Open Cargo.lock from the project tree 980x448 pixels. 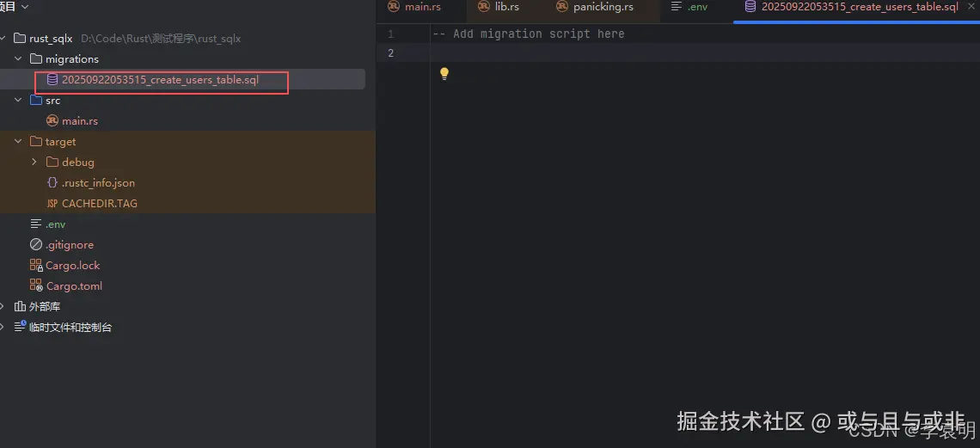72,265
